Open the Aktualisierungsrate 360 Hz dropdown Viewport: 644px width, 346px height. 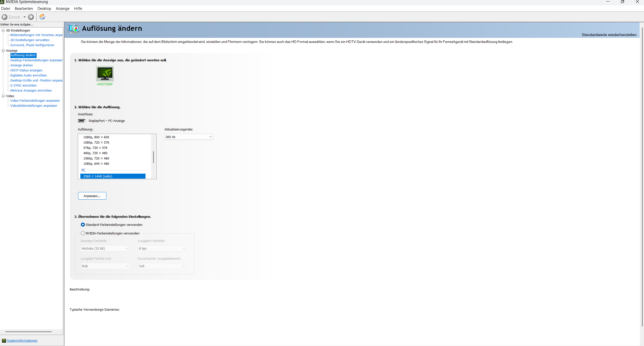point(188,137)
